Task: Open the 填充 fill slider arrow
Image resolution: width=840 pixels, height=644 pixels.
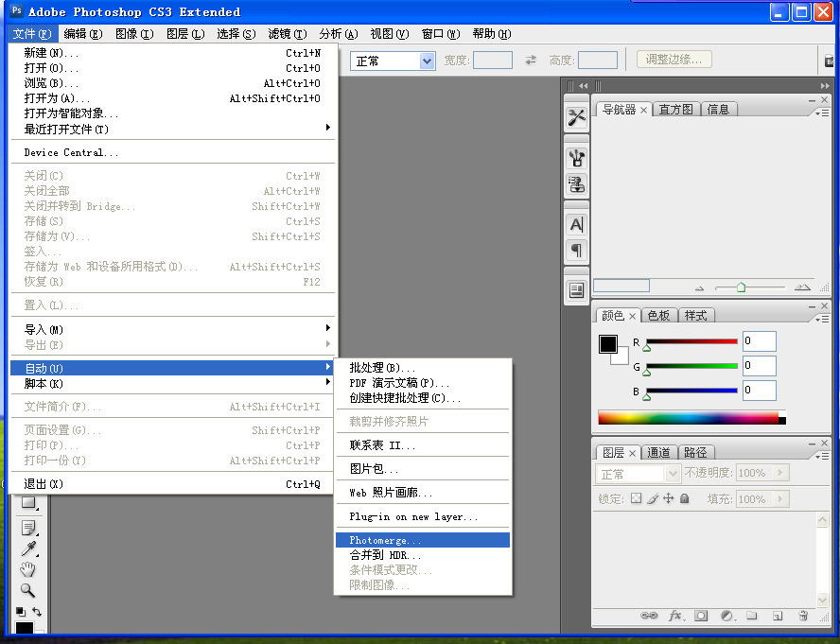Action: pyautogui.click(x=780, y=498)
